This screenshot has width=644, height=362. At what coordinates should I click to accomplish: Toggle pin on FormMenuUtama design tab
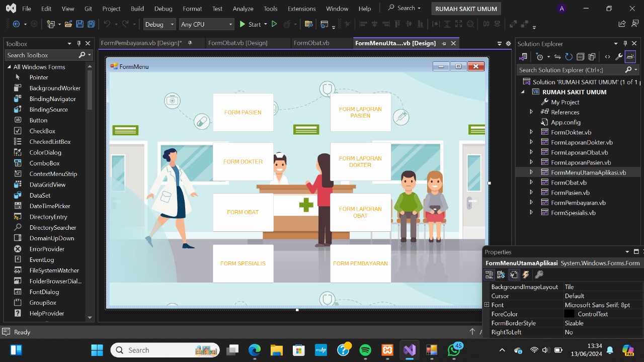pos(444,43)
